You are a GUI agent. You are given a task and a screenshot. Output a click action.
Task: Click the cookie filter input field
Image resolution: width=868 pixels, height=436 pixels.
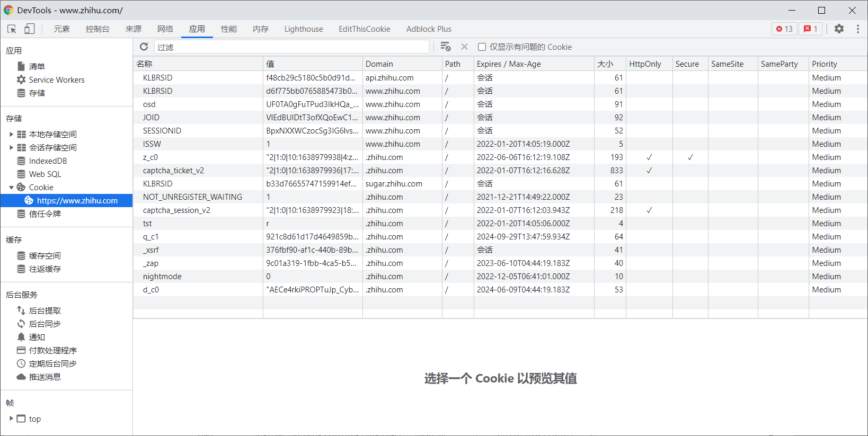291,47
